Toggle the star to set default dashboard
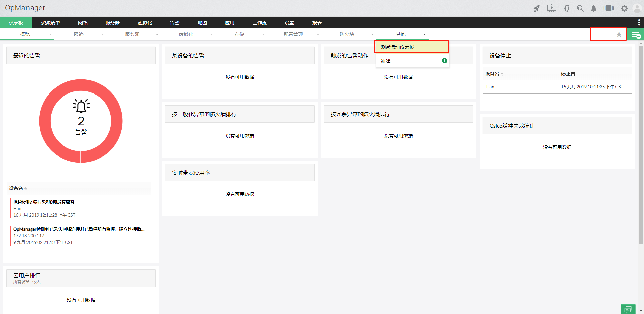644x314 pixels. [x=619, y=34]
